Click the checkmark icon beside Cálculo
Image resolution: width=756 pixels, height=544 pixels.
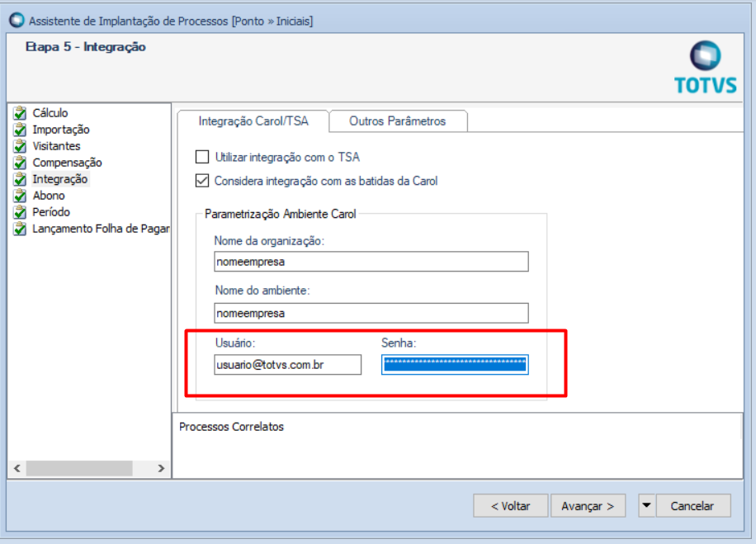point(21,113)
